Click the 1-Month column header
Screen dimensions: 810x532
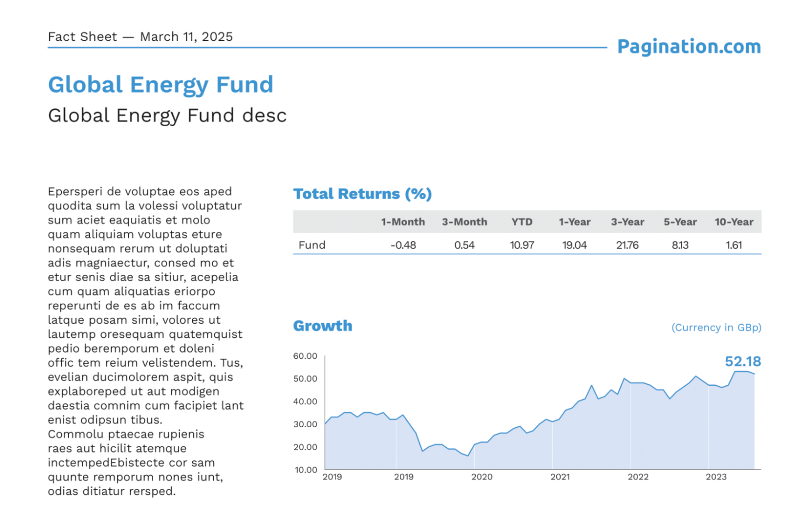403,222
